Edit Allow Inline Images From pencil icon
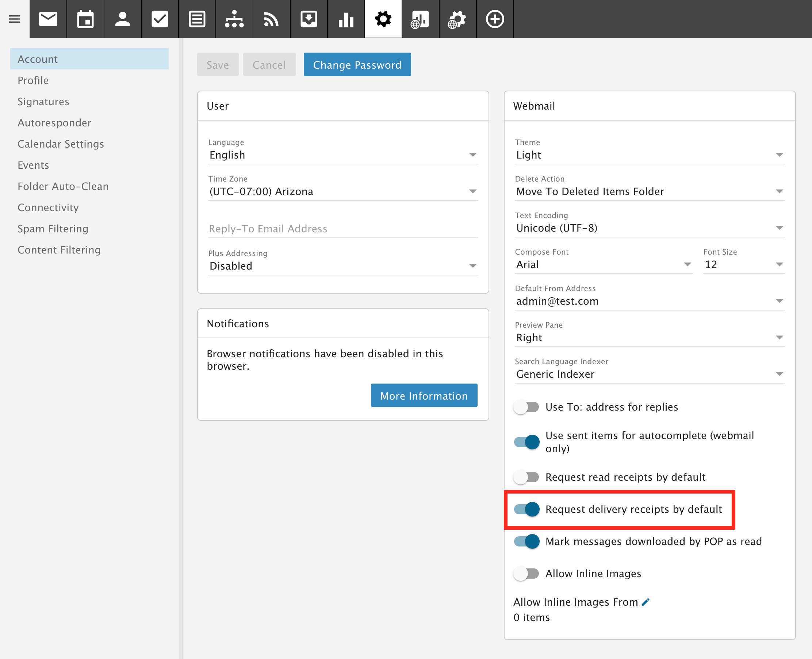The width and height of the screenshot is (812, 659). click(x=646, y=602)
